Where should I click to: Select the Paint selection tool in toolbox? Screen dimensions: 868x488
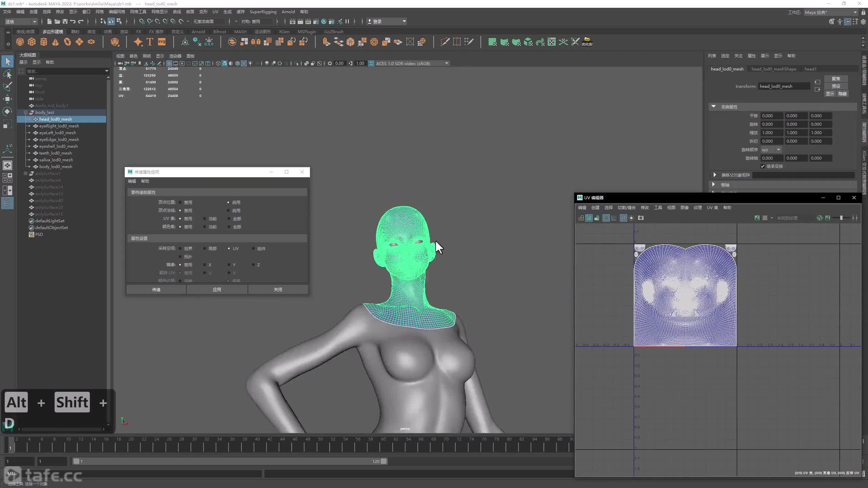click(7, 86)
